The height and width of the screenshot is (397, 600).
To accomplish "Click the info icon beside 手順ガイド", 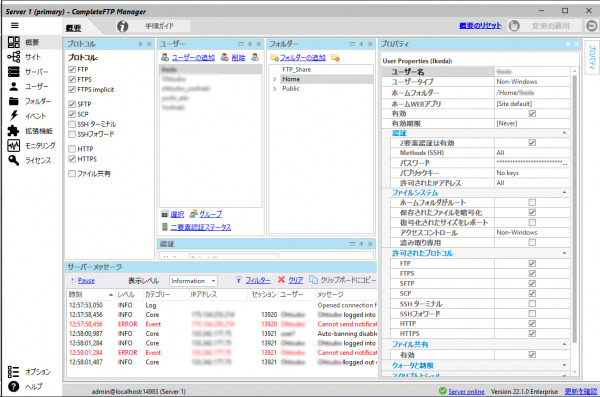I will pos(122,26).
